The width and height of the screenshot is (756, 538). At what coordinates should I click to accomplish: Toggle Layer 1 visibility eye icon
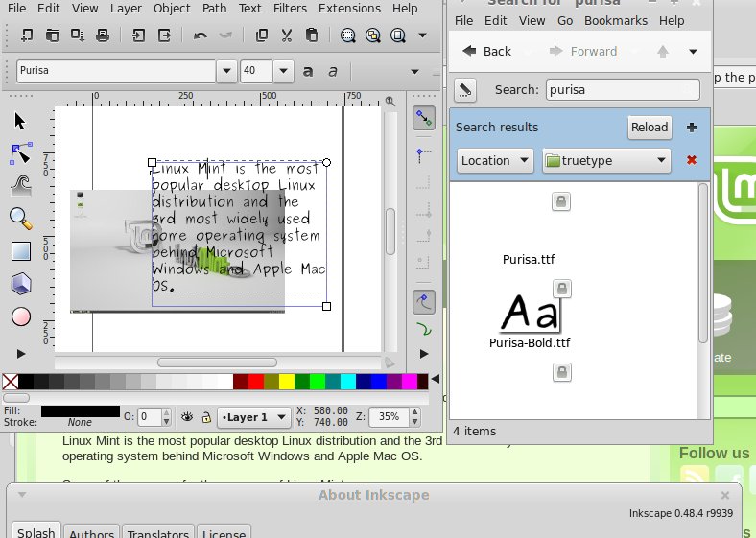[x=188, y=417]
